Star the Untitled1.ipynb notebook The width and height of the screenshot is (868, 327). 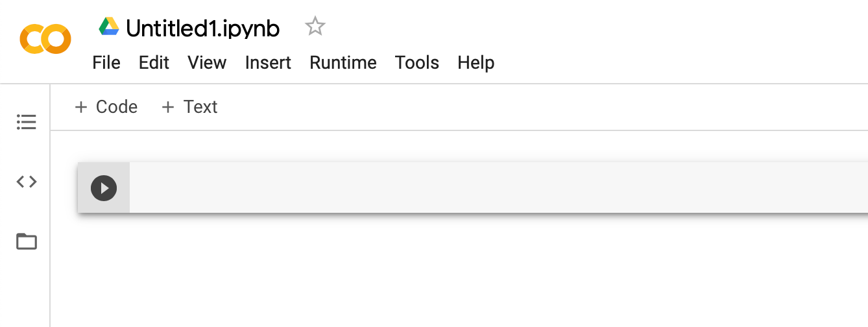(x=315, y=27)
